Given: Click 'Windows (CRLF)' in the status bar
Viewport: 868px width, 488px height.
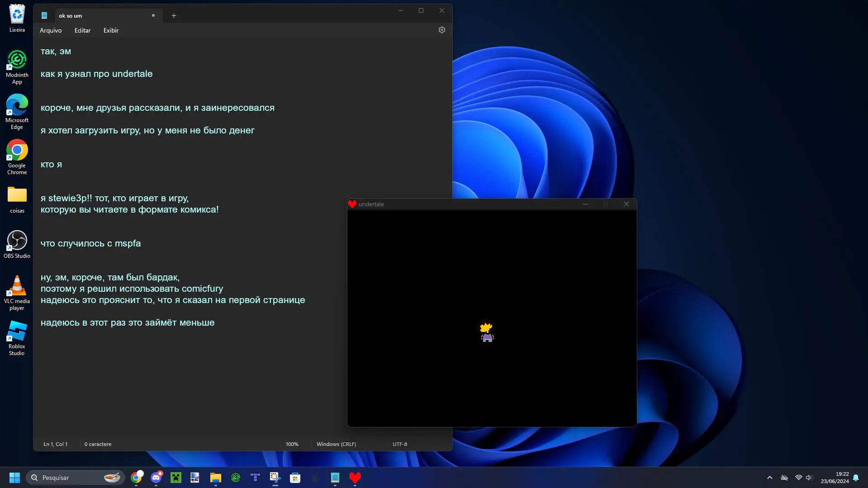Looking at the screenshot, I should [x=336, y=444].
